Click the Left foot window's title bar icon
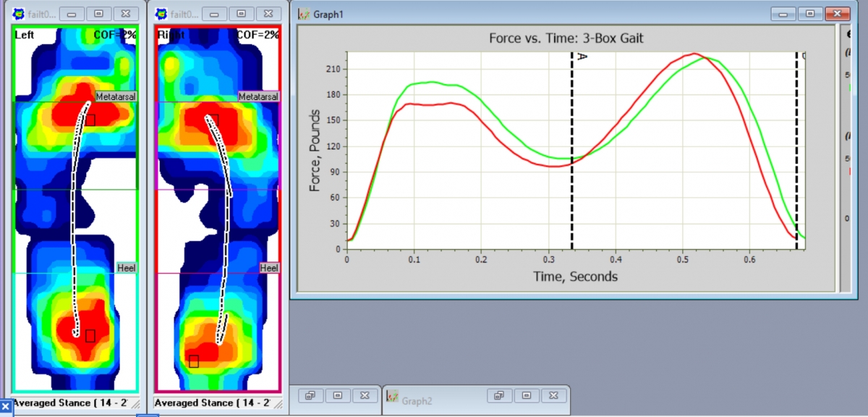 [x=19, y=14]
